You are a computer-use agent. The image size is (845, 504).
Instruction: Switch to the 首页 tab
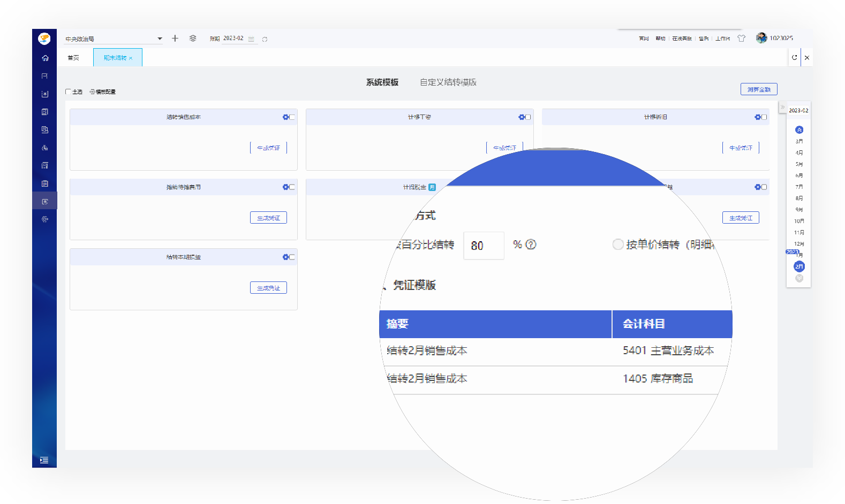pyautogui.click(x=73, y=58)
